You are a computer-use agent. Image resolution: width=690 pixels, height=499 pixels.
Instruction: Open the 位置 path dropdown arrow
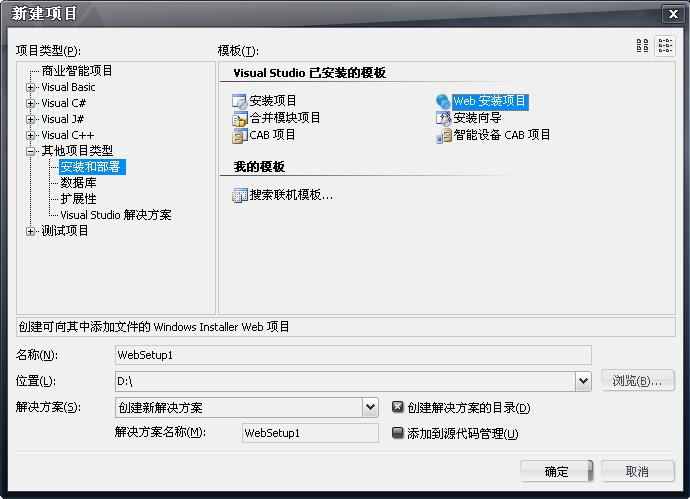[583, 381]
